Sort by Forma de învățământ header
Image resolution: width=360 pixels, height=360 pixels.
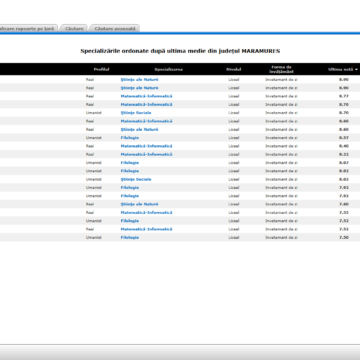point(282,69)
